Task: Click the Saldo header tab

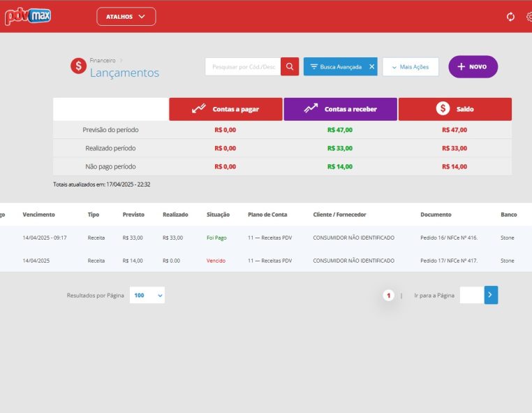Action: click(455, 109)
